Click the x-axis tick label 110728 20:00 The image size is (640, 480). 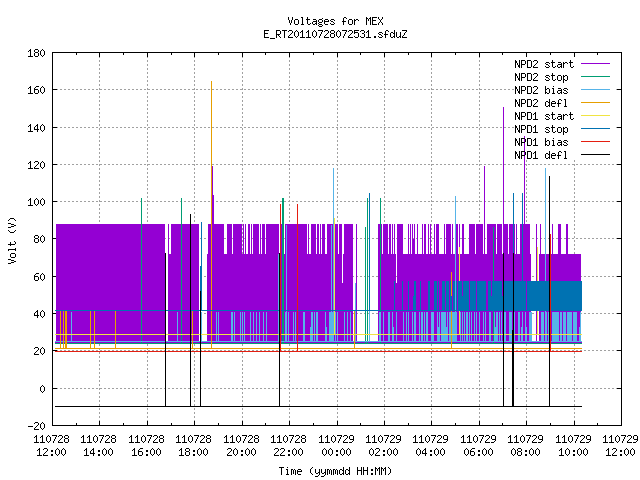point(241,446)
